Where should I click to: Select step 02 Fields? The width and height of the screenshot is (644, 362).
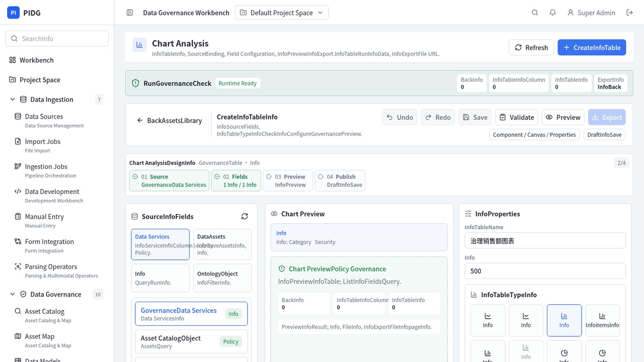(x=236, y=181)
